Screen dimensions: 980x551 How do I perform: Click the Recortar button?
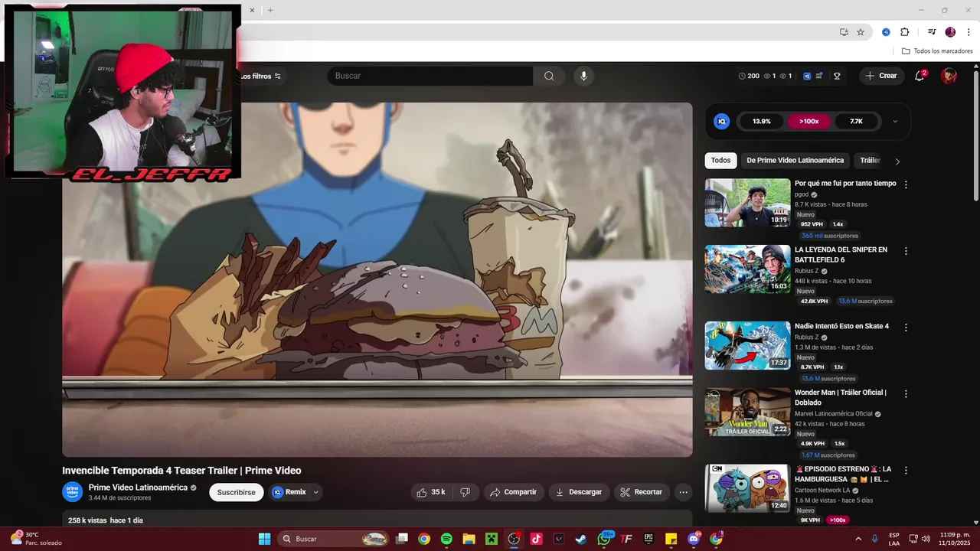(x=642, y=492)
